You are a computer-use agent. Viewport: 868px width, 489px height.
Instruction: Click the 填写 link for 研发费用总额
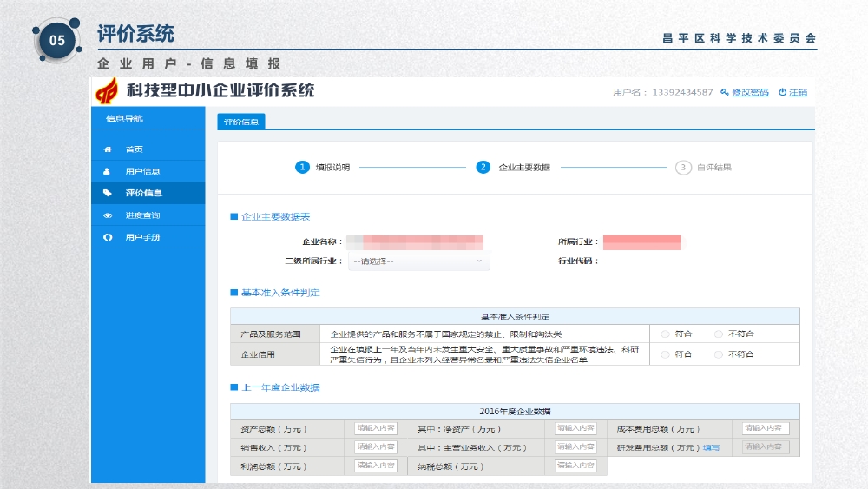tap(711, 448)
